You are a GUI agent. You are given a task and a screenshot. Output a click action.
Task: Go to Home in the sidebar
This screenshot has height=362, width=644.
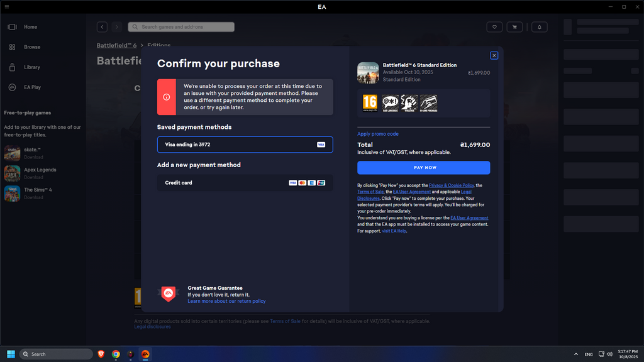tap(30, 27)
